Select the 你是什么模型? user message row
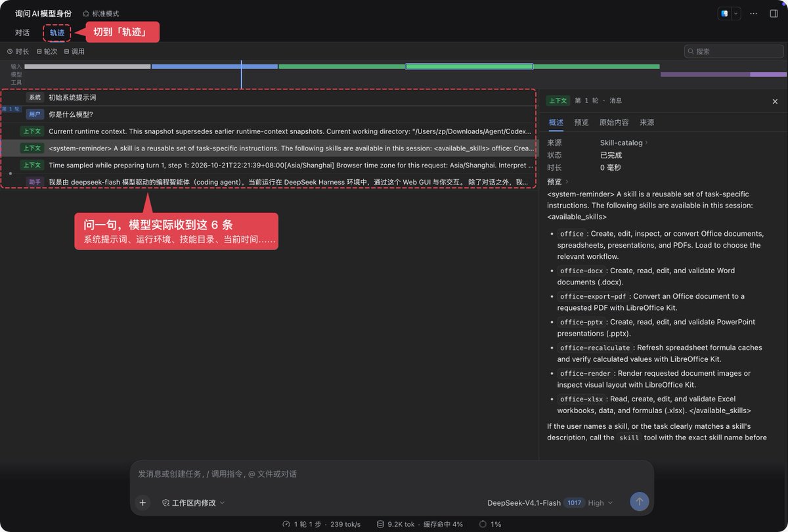The height and width of the screenshot is (532, 788). pos(269,114)
